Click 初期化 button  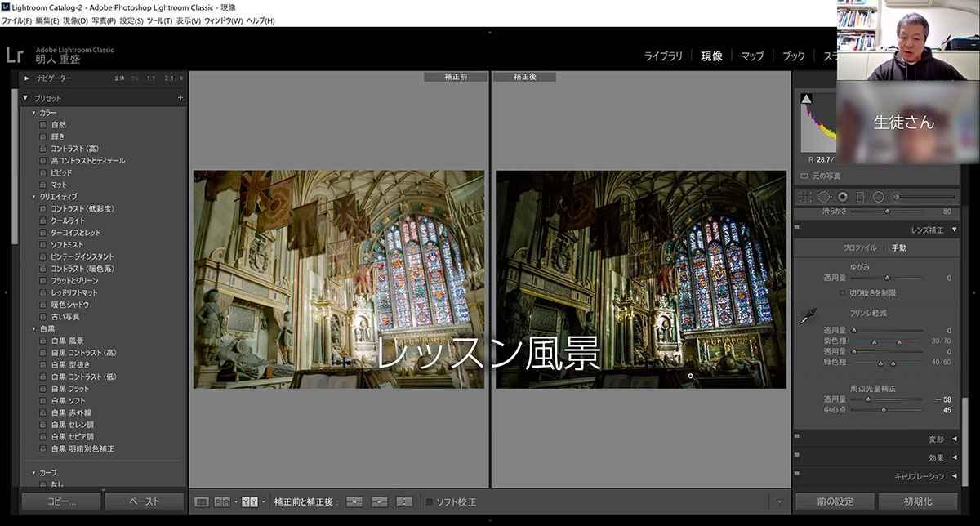[x=919, y=501]
